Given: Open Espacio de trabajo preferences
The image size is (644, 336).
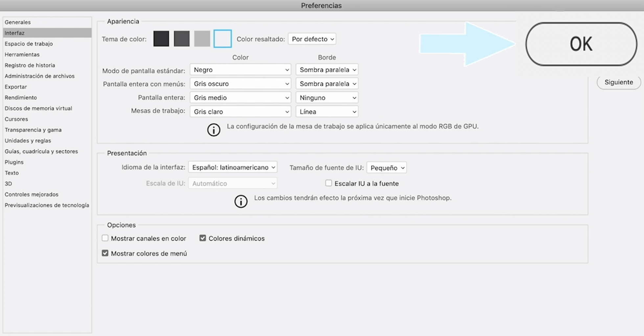Looking at the screenshot, I should click(x=47, y=44).
